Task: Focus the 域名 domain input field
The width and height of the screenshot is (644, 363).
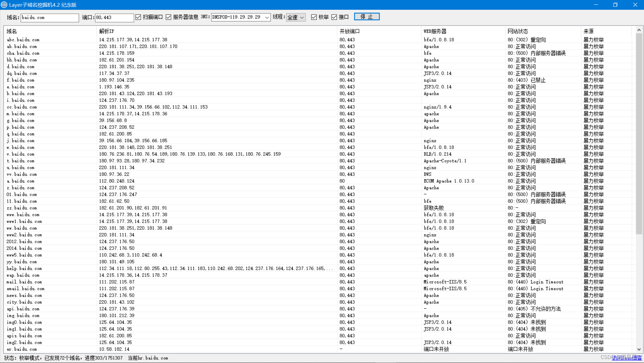Action: tap(50, 17)
